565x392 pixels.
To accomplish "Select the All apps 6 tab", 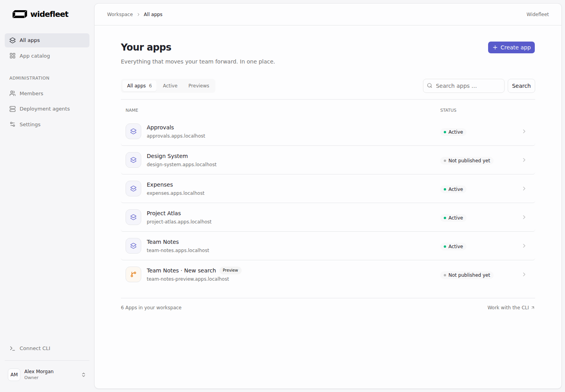I will 139,86.
